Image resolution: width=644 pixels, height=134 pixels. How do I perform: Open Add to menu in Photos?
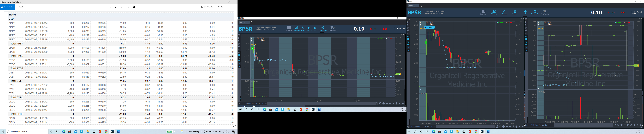(x=20, y=7)
